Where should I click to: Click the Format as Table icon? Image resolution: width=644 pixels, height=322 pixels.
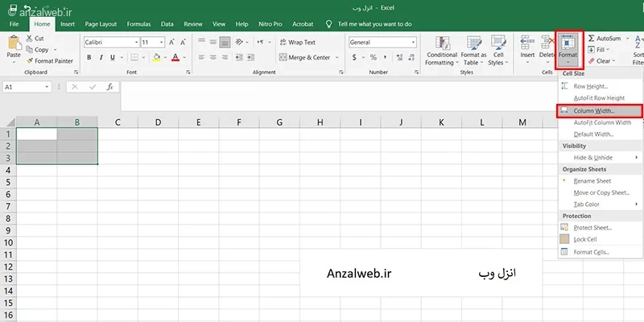[x=473, y=43]
